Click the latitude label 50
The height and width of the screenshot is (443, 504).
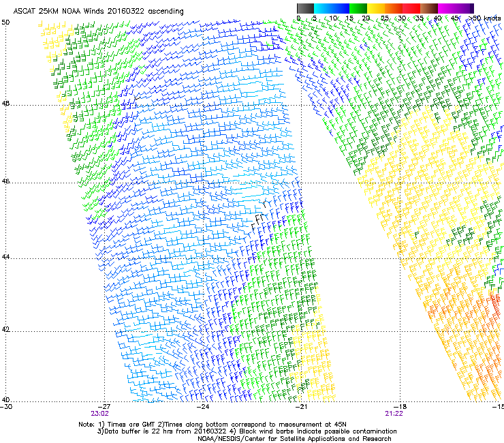5,22
